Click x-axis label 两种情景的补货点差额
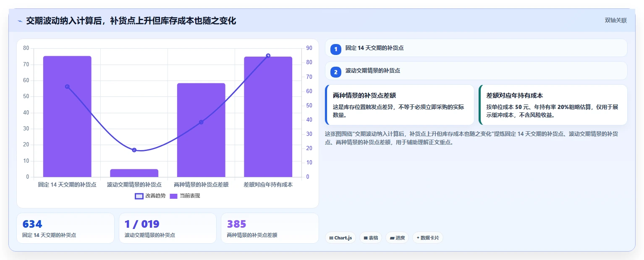The width and height of the screenshot is (644, 260). point(201,185)
